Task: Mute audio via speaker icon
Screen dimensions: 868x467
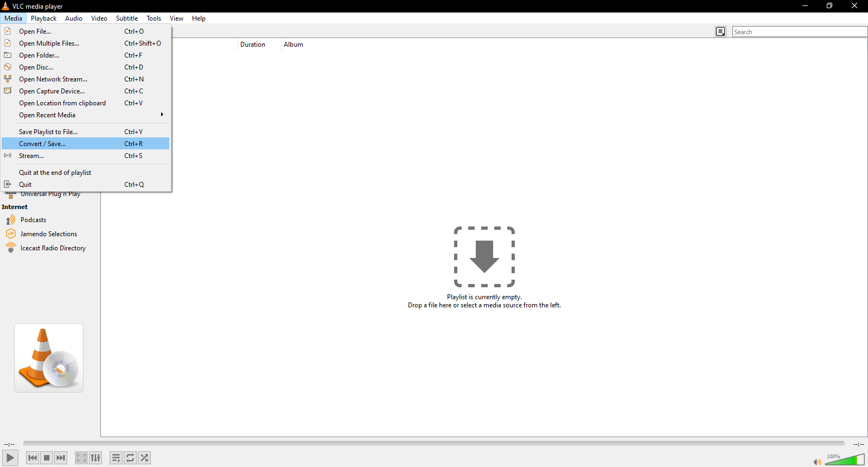Action: coord(817,462)
